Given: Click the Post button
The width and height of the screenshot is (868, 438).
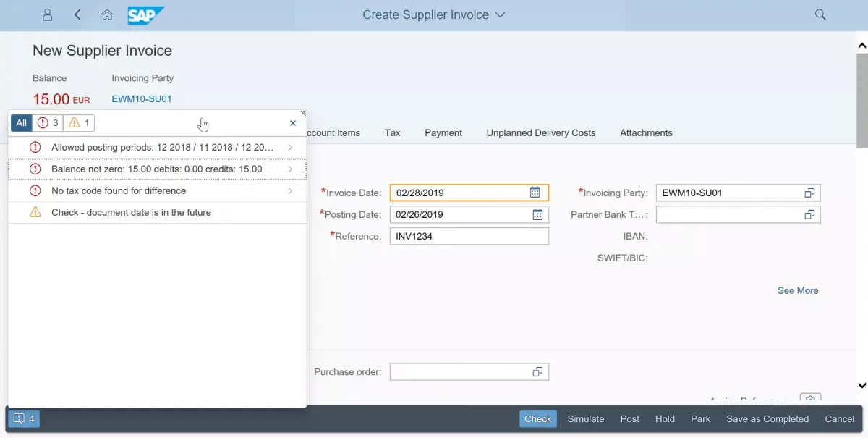Looking at the screenshot, I should 630,418.
